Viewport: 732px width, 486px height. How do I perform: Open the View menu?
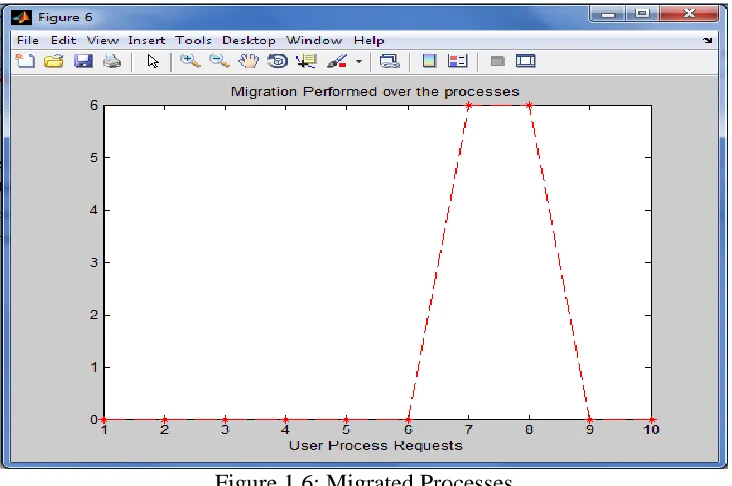click(103, 40)
